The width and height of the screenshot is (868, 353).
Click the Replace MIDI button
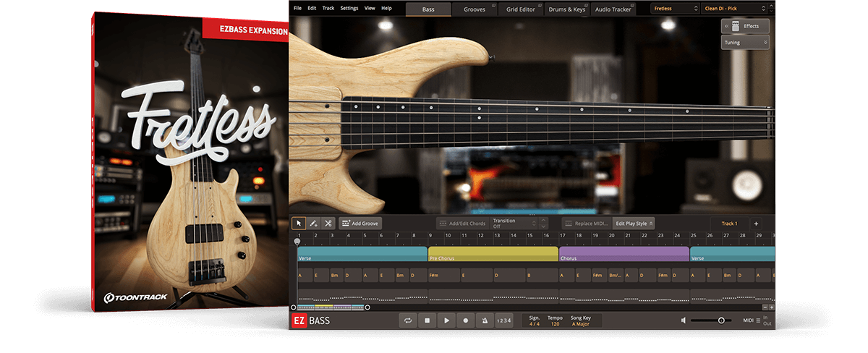(587, 224)
